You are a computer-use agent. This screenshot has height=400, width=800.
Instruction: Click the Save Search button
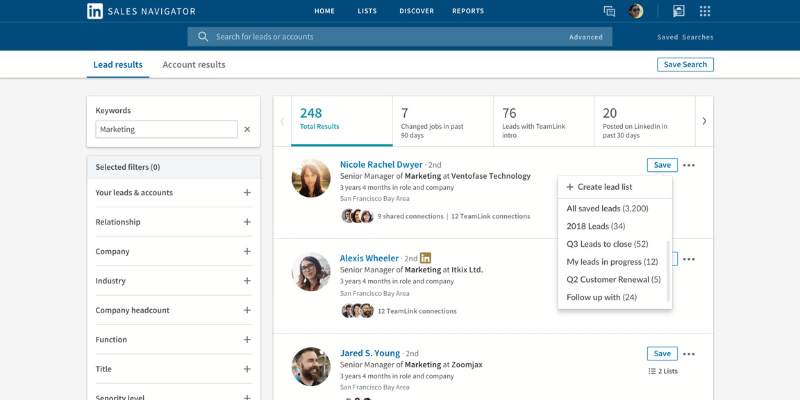point(685,64)
